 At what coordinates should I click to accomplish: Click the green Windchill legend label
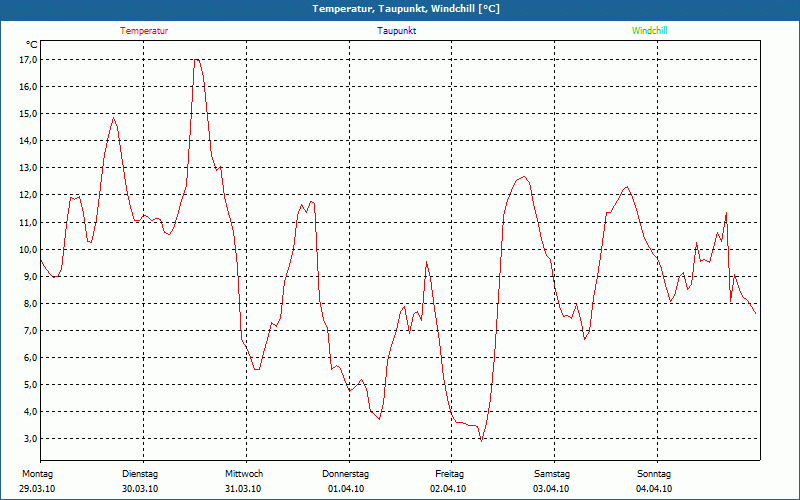point(649,31)
